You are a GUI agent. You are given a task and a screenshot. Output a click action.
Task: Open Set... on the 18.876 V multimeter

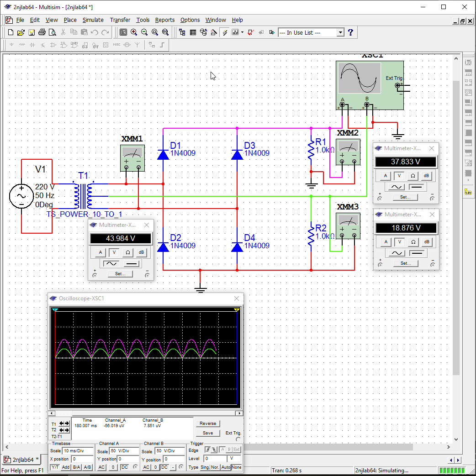406,263
